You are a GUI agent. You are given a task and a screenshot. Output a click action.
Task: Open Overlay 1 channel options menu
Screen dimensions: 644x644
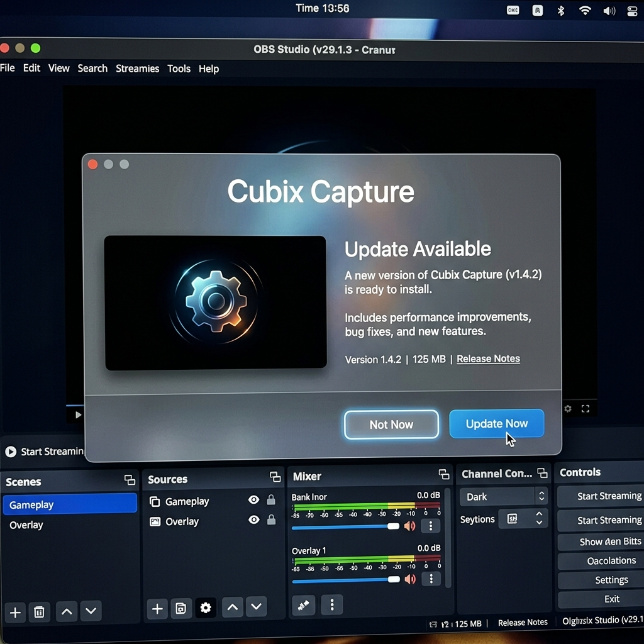click(x=431, y=579)
